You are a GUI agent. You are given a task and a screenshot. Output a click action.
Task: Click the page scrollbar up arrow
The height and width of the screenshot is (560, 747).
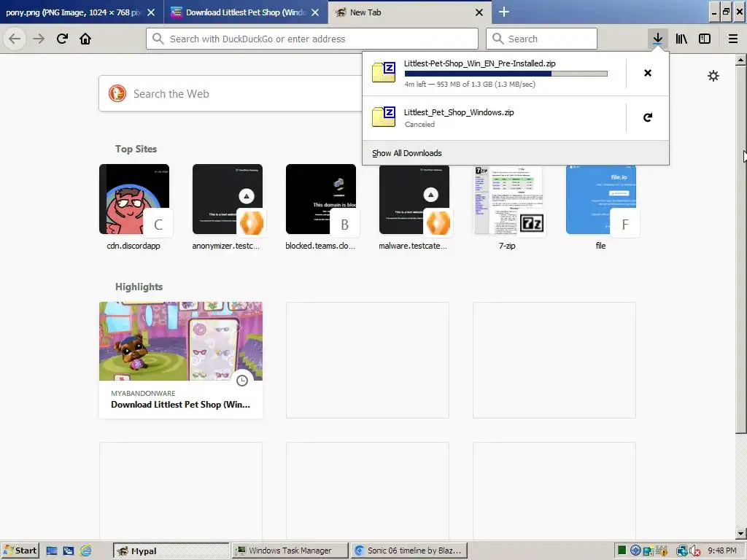(740, 60)
